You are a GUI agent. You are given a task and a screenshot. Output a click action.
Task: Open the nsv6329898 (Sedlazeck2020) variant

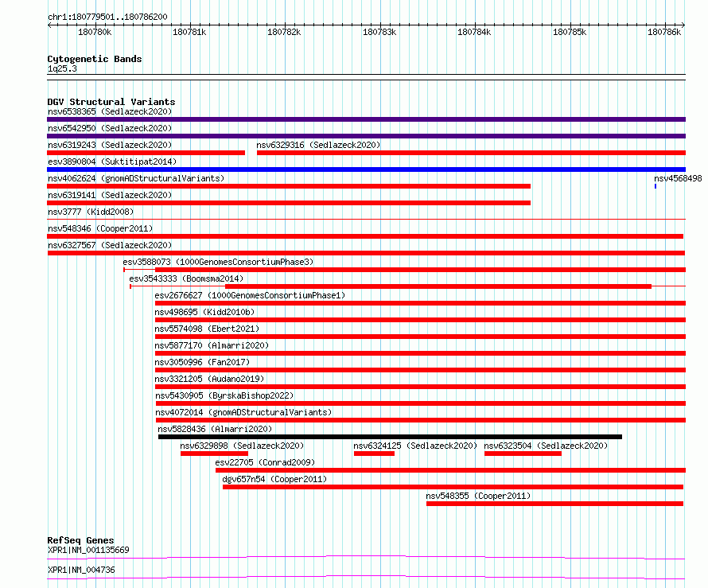point(242,446)
